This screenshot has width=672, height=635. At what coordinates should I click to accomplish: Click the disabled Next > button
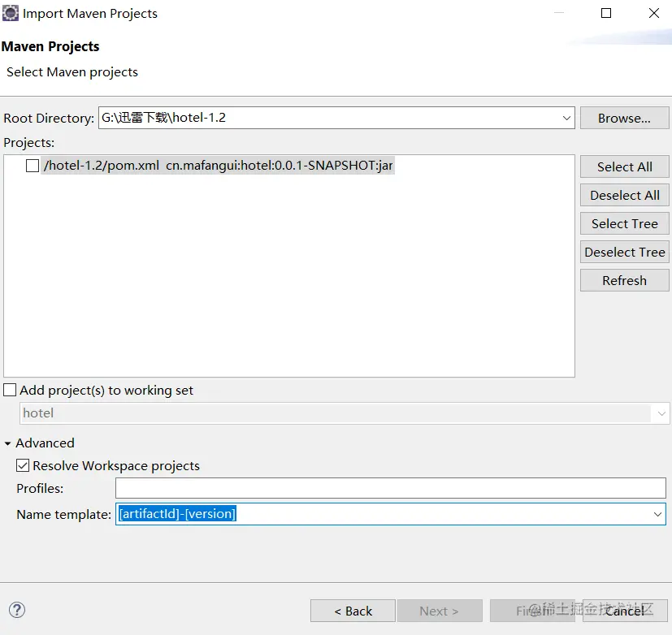440,611
